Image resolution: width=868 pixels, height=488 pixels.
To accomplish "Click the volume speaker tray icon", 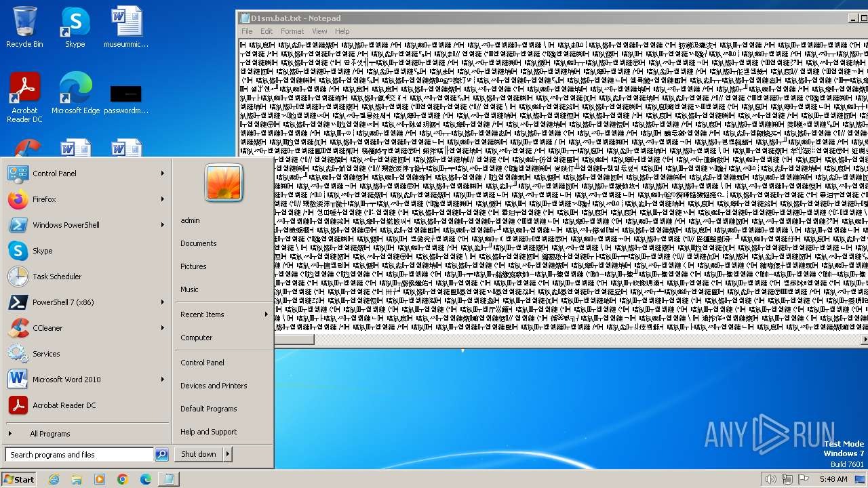I will tap(770, 479).
